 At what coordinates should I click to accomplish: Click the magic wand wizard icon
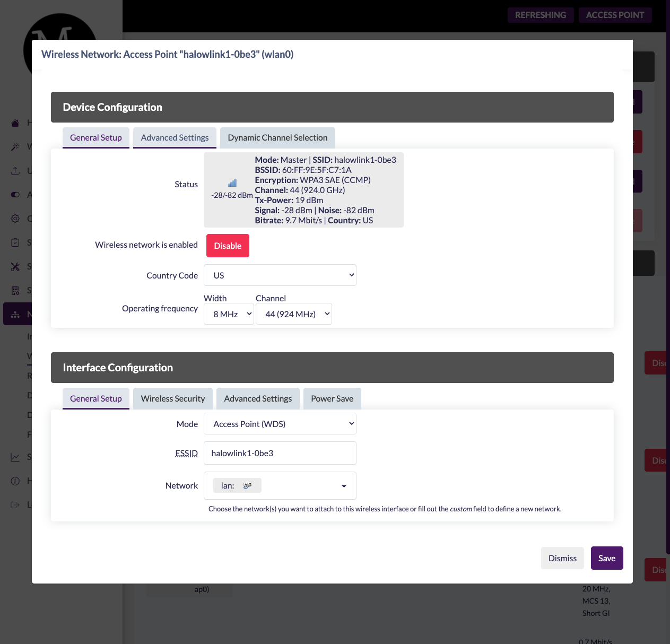point(15,146)
